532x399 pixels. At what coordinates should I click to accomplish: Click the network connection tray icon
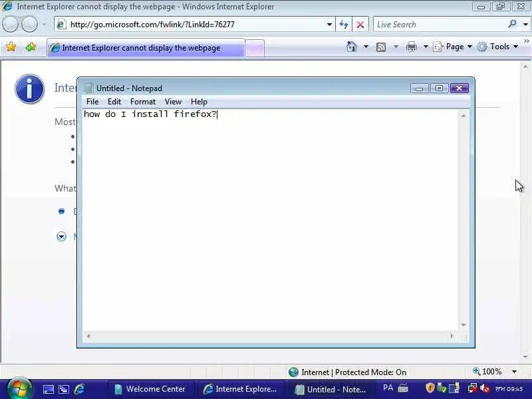click(472, 388)
